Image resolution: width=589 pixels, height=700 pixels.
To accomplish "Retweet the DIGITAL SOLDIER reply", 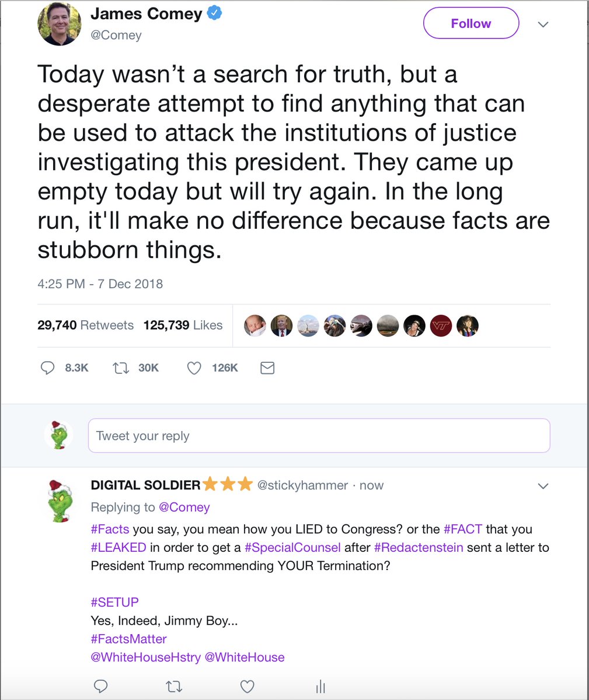I will click(x=174, y=687).
